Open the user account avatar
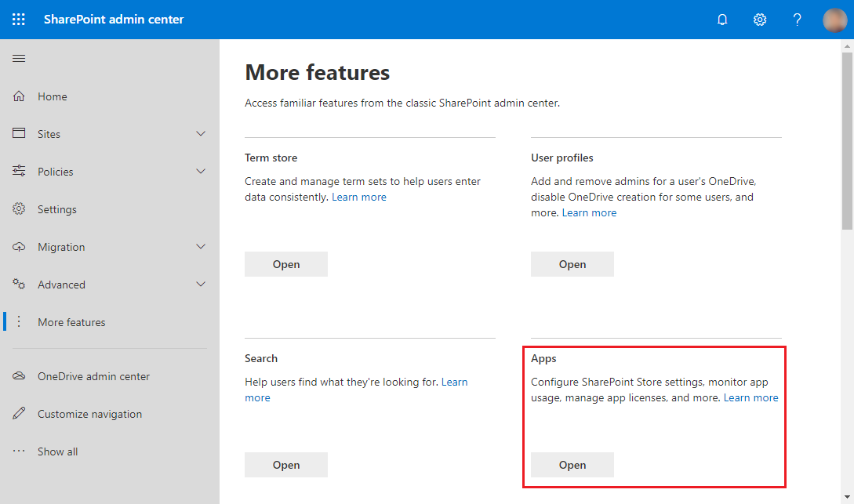The height and width of the screenshot is (504, 854). click(x=834, y=20)
